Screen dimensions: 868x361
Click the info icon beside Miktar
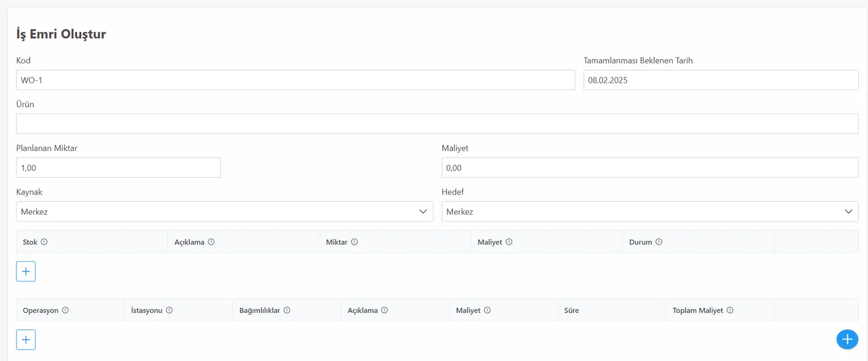click(x=354, y=242)
